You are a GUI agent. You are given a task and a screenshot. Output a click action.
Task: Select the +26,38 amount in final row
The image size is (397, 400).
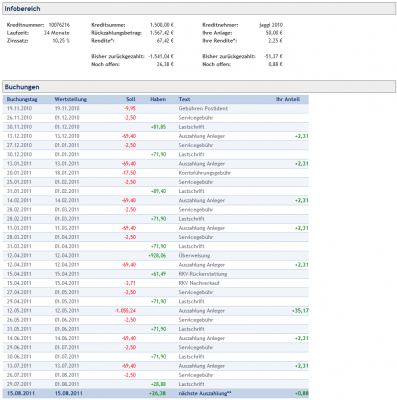[157, 393]
